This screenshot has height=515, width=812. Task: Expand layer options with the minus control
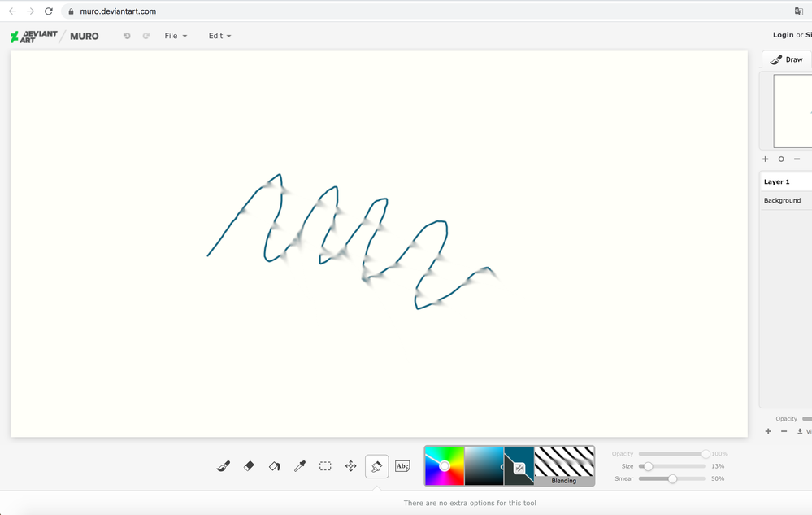797,159
